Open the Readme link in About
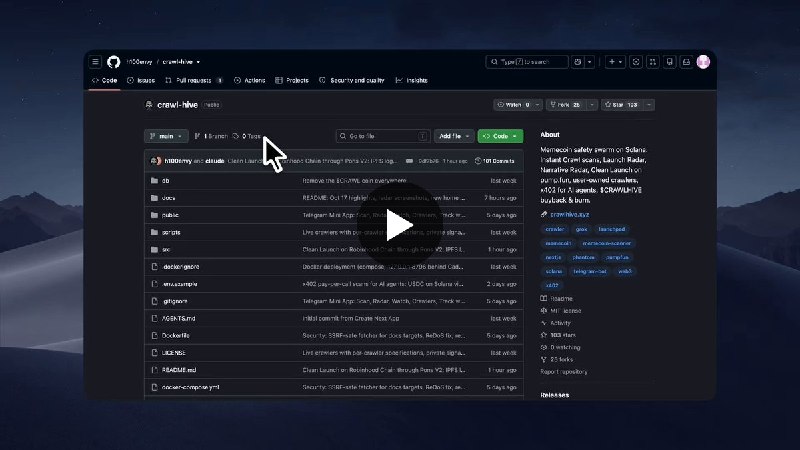The image size is (800, 450). (557, 298)
